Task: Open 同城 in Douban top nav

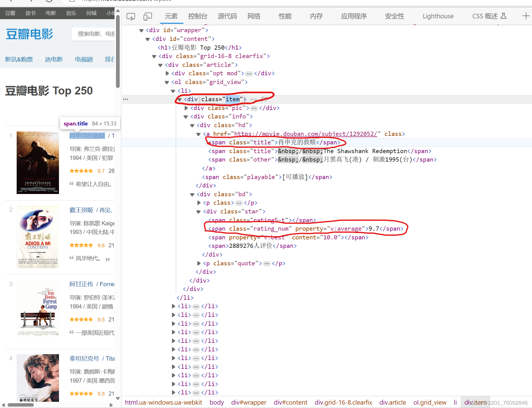Action: pos(91,13)
